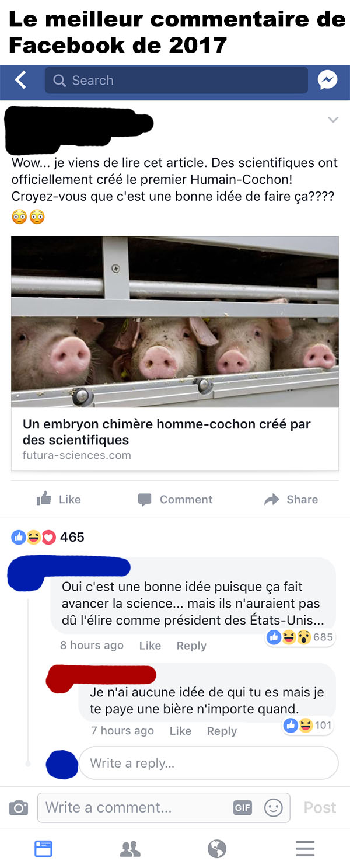This screenshot has width=350, height=868.
Task: Like the comment posted 8 hours ago
Action: [150, 645]
